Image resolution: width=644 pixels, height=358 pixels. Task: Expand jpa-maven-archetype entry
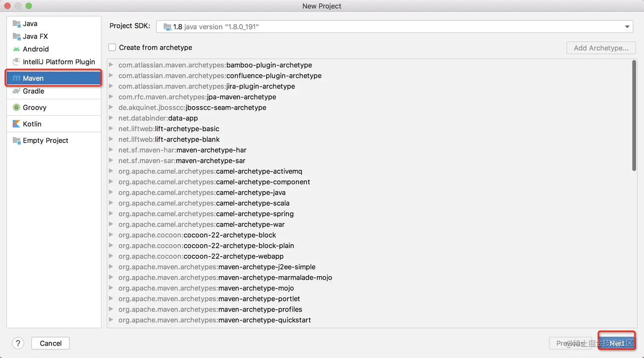point(111,97)
